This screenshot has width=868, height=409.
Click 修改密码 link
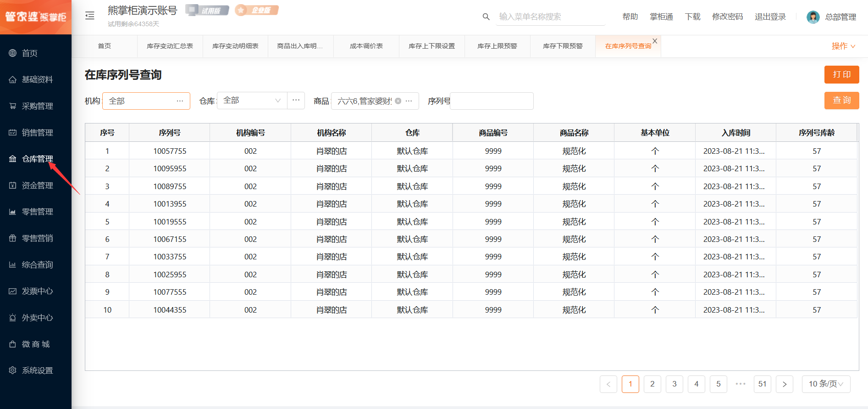tap(727, 17)
